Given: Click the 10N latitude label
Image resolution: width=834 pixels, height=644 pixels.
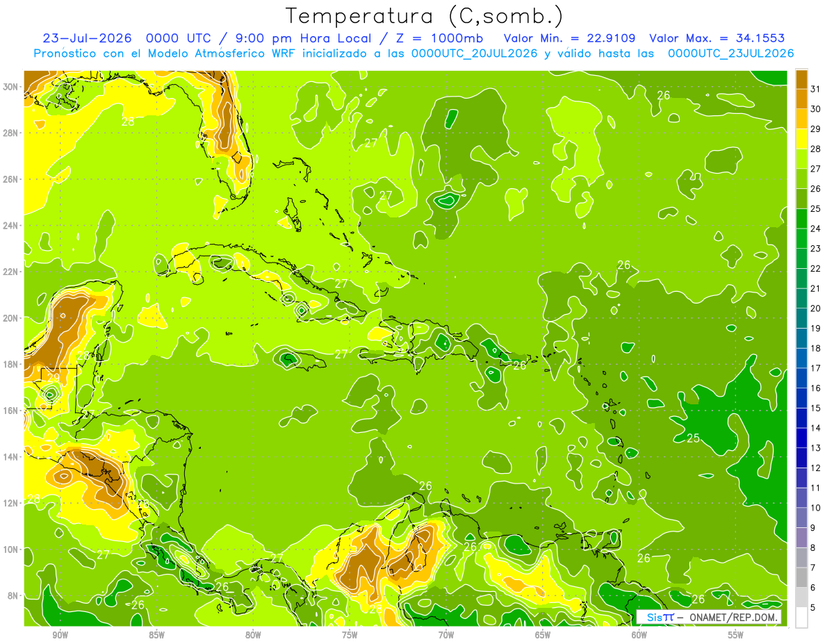Looking at the screenshot, I should point(11,549).
